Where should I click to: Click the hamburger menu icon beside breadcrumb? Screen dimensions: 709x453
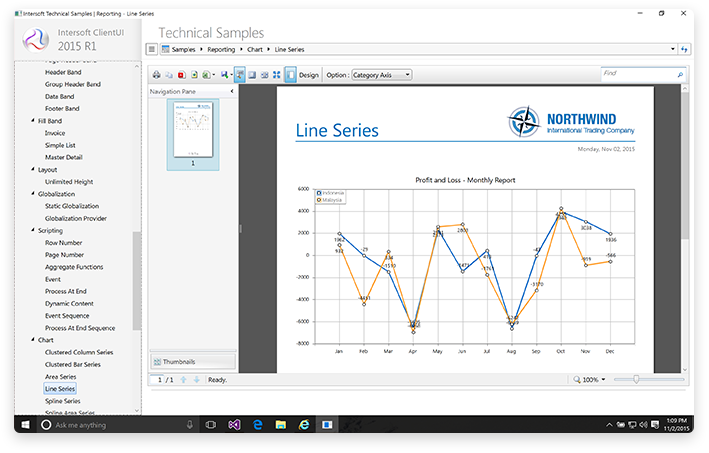coord(151,48)
